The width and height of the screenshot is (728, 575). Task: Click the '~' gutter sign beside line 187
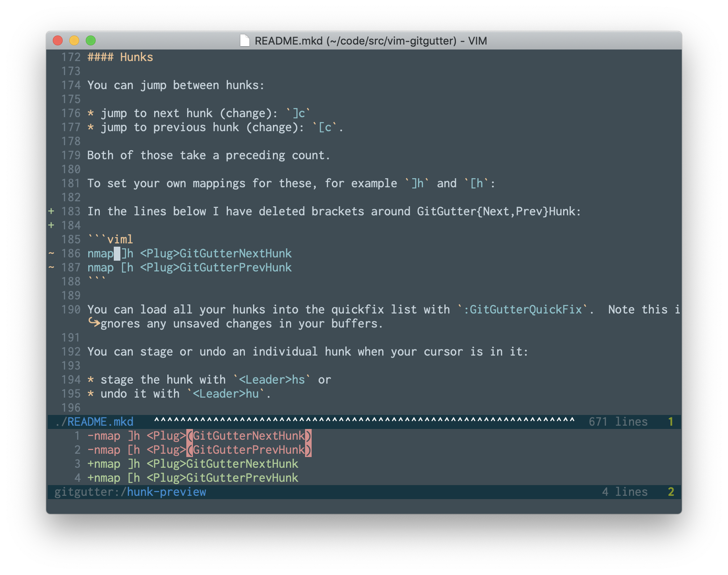point(51,267)
